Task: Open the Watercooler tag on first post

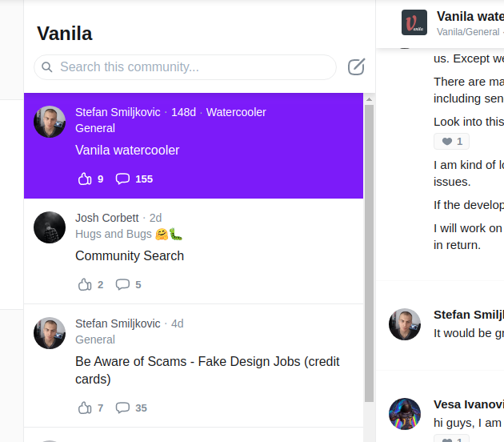Action: point(236,112)
